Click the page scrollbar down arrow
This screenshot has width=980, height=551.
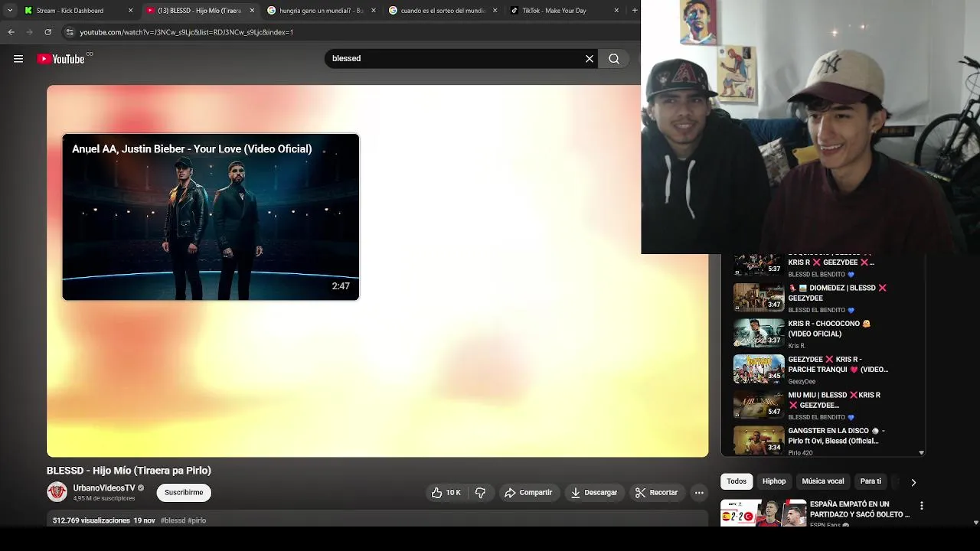(975, 523)
